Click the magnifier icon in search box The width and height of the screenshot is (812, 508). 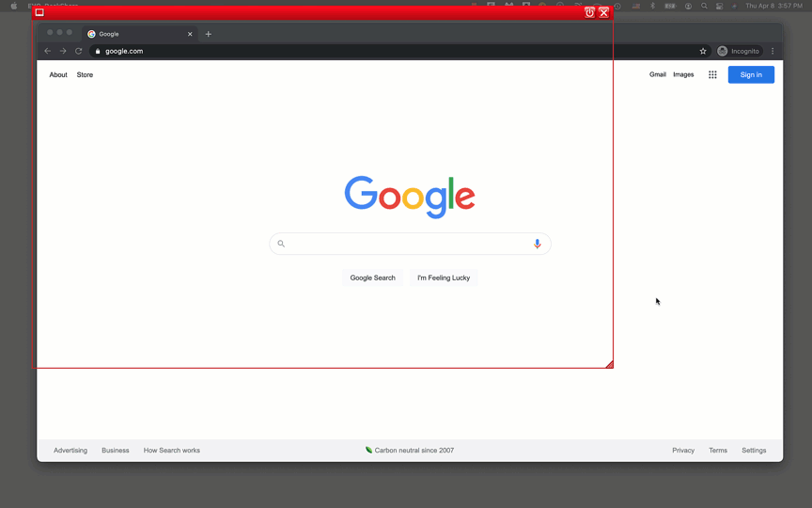281,244
